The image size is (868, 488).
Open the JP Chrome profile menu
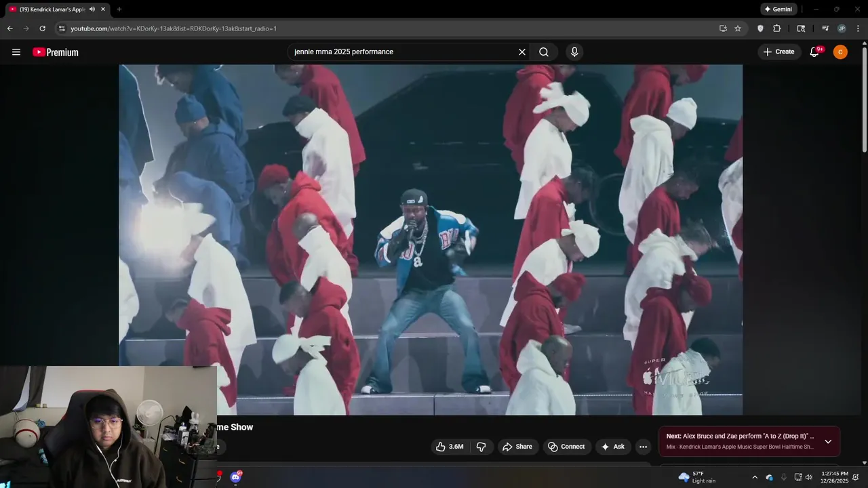(842, 28)
